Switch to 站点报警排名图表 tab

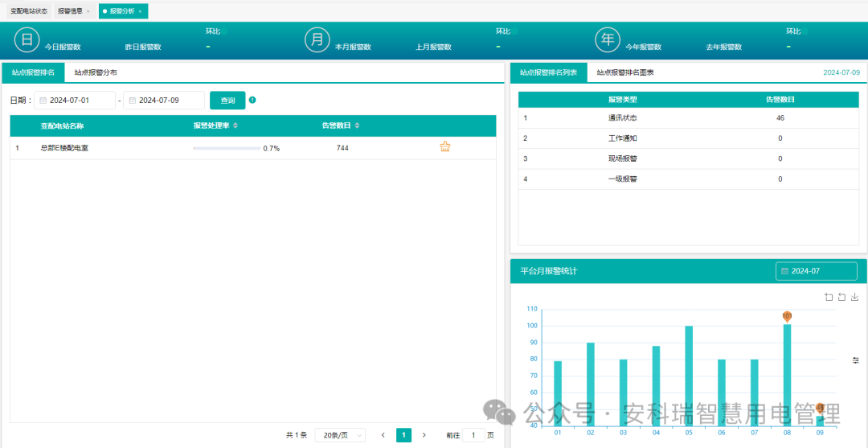(x=625, y=72)
